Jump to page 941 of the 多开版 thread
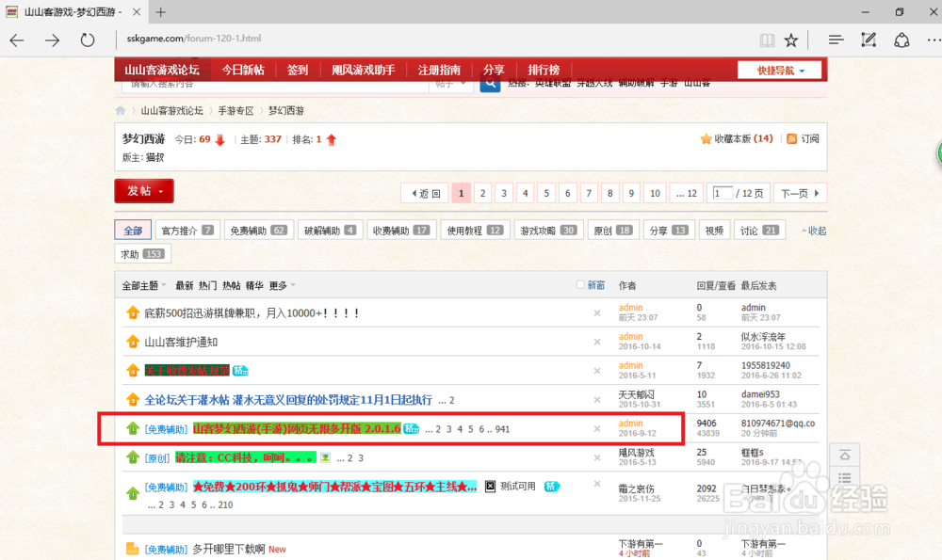Viewport: 942px width, 560px height. point(503,429)
